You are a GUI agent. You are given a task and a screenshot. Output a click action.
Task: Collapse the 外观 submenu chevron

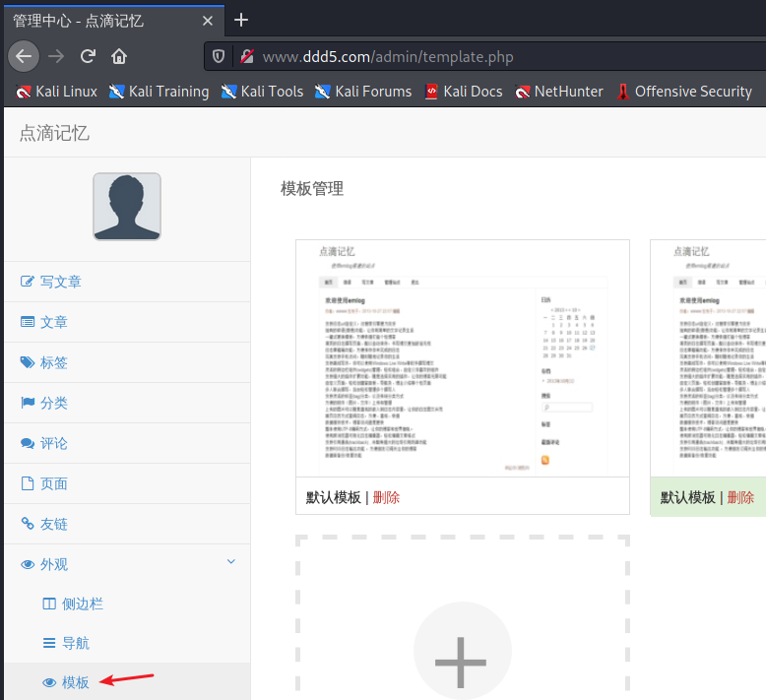[231, 562]
